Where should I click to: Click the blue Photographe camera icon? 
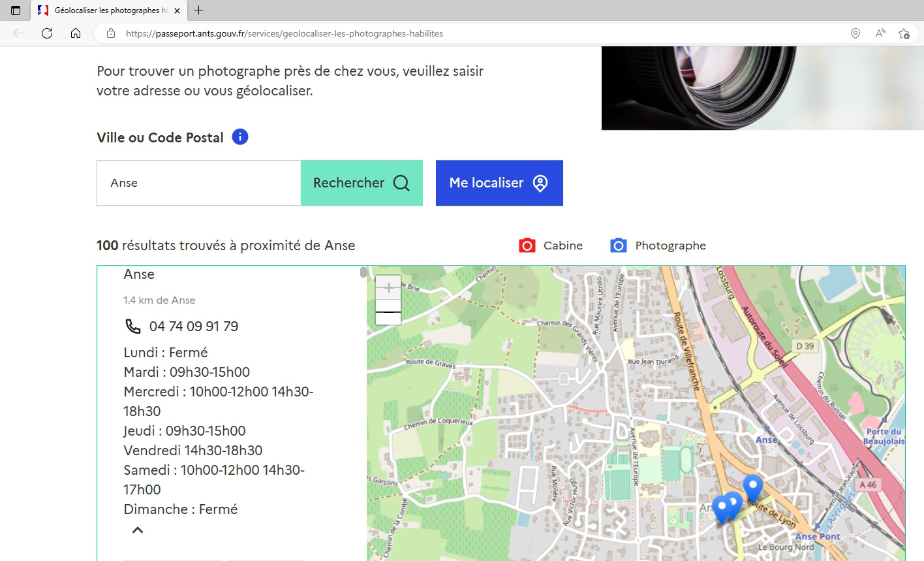[x=619, y=246]
